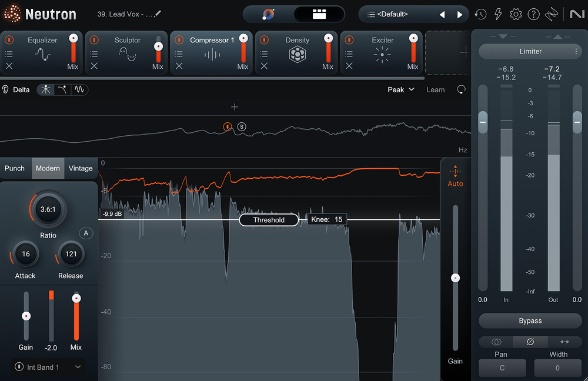Click the Bypass button
The image size is (588, 381).
pos(530,320)
